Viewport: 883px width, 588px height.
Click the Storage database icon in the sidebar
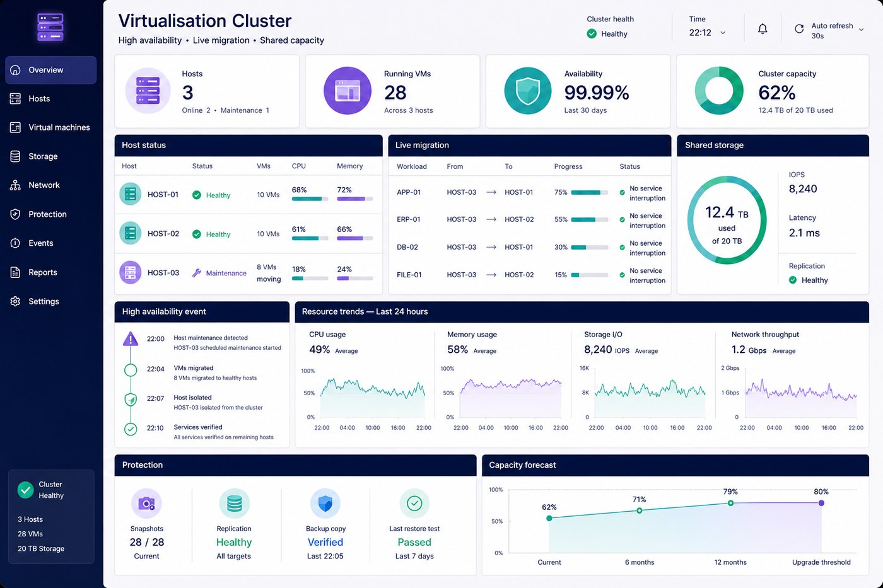[x=15, y=156]
